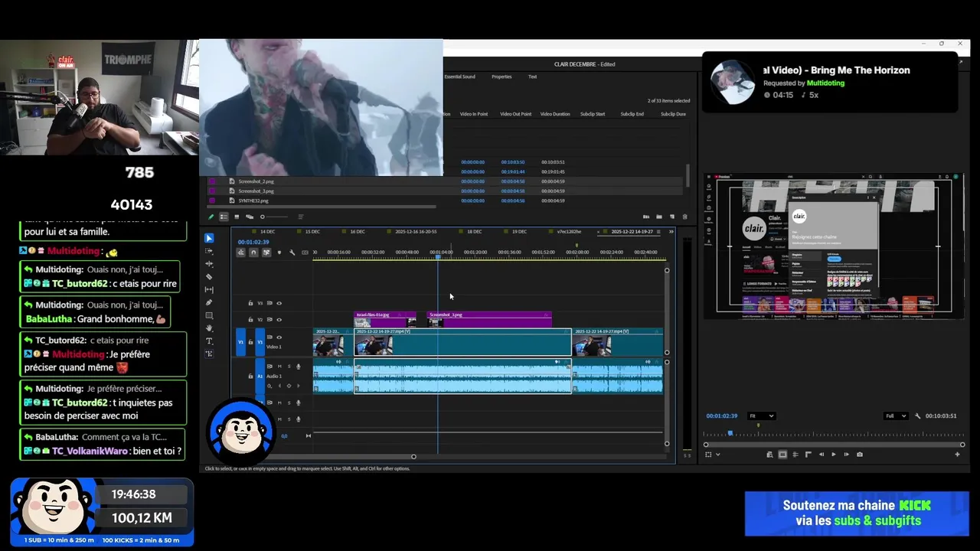Click the Export Frame camera icon
This screenshot has height=551, width=980.
point(860,455)
